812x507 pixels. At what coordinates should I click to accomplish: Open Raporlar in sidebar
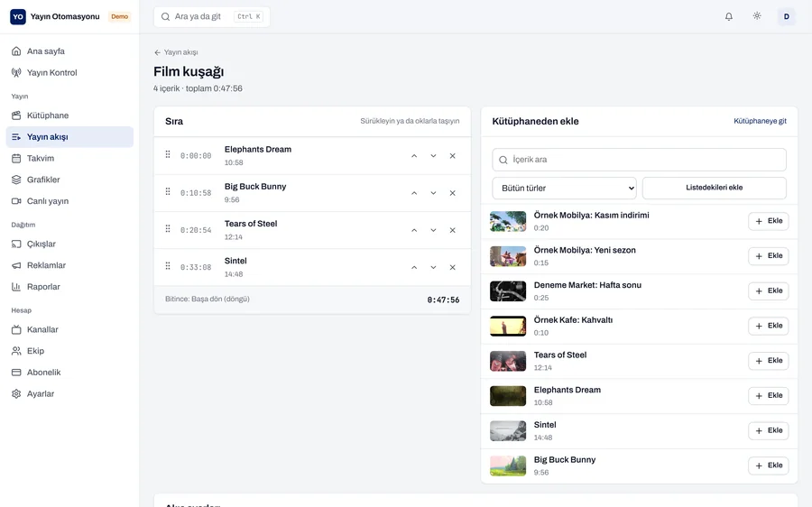point(69,287)
